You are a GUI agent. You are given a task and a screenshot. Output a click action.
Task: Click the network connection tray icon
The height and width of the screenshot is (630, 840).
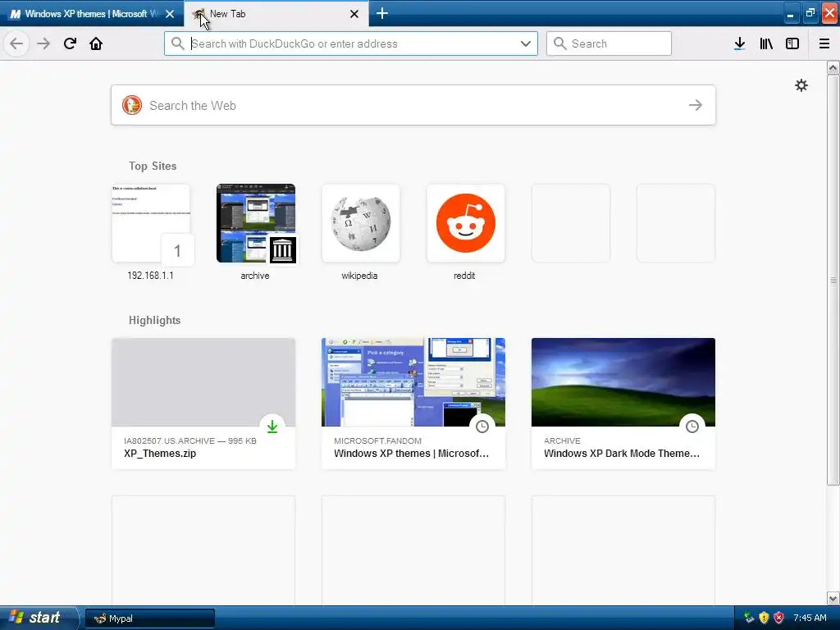coord(749,618)
